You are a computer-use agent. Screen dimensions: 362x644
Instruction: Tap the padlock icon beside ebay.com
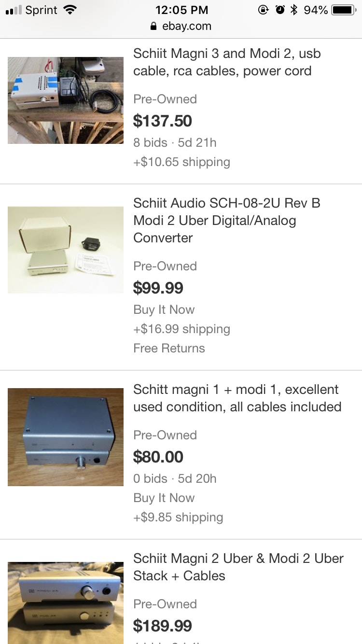click(154, 27)
